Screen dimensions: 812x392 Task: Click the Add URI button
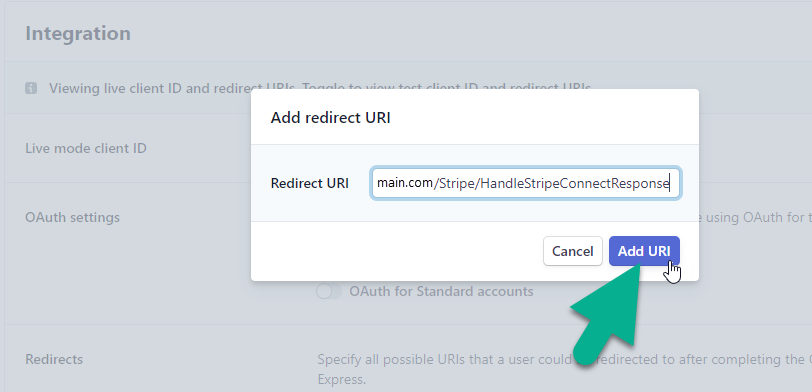(644, 251)
